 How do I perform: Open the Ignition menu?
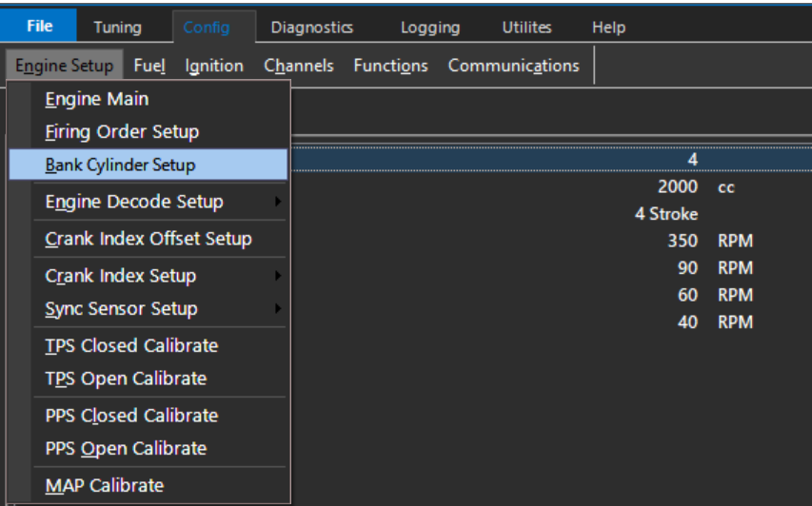[x=214, y=66]
